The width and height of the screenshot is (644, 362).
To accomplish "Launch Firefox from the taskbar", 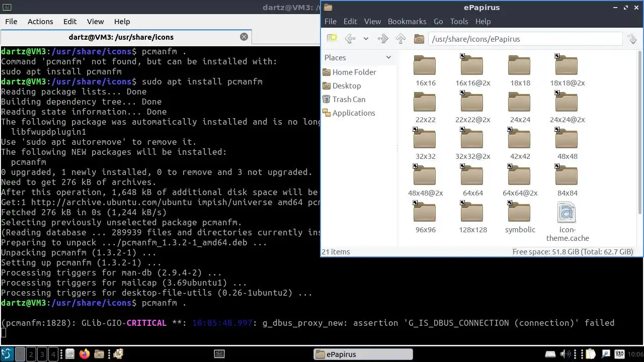I will pyautogui.click(x=84, y=354).
